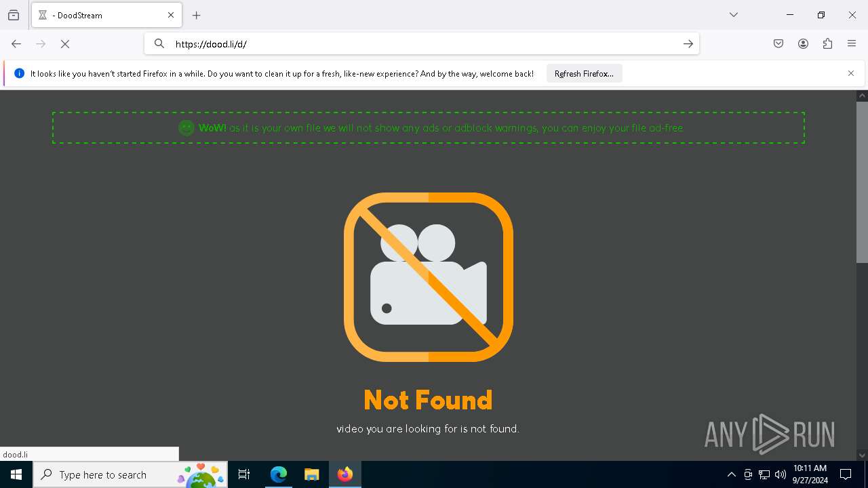The width and height of the screenshot is (868, 488).
Task: Click the Meet Now tray icon
Action: point(748,474)
